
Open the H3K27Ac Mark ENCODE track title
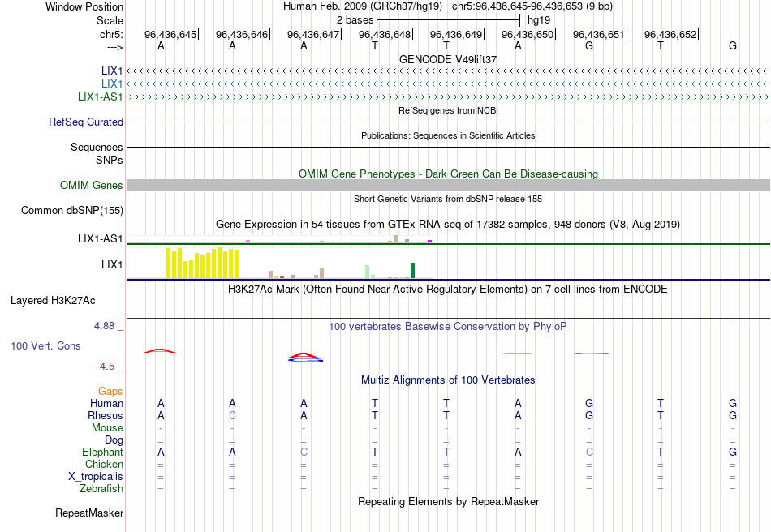pos(448,289)
